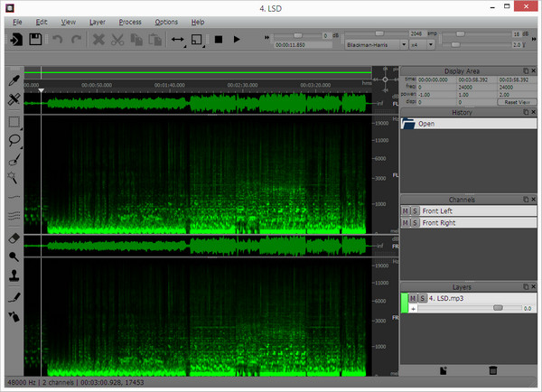Select the rectangular selection tool
Screen dimensions: 542x392
(x=14, y=122)
